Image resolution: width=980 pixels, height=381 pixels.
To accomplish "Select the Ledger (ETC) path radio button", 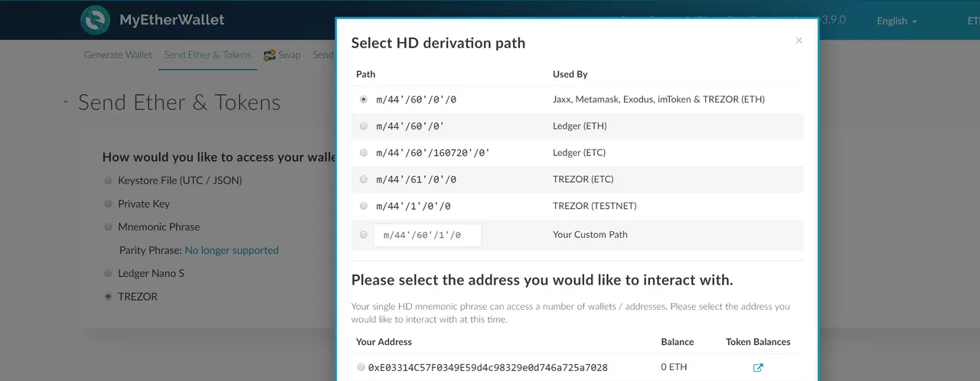I will pos(363,153).
